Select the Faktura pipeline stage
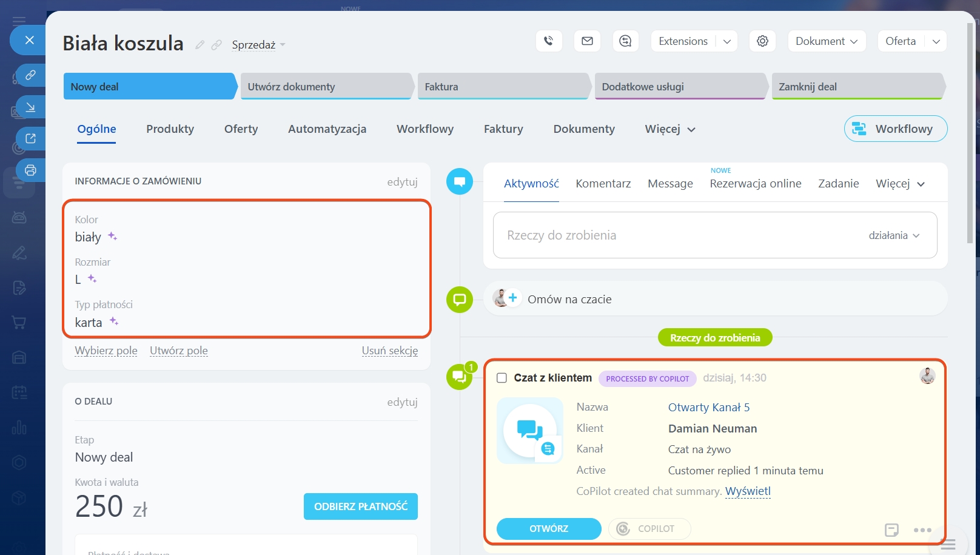The height and width of the screenshot is (555, 980). [502, 87]
